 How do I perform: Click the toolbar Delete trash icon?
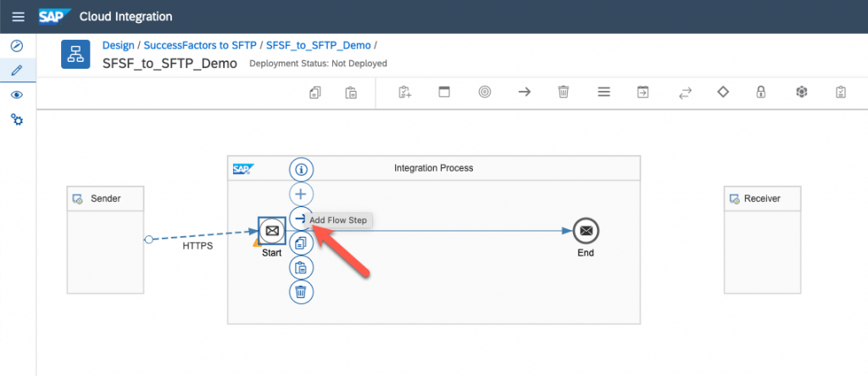click(x=564, y=92)
